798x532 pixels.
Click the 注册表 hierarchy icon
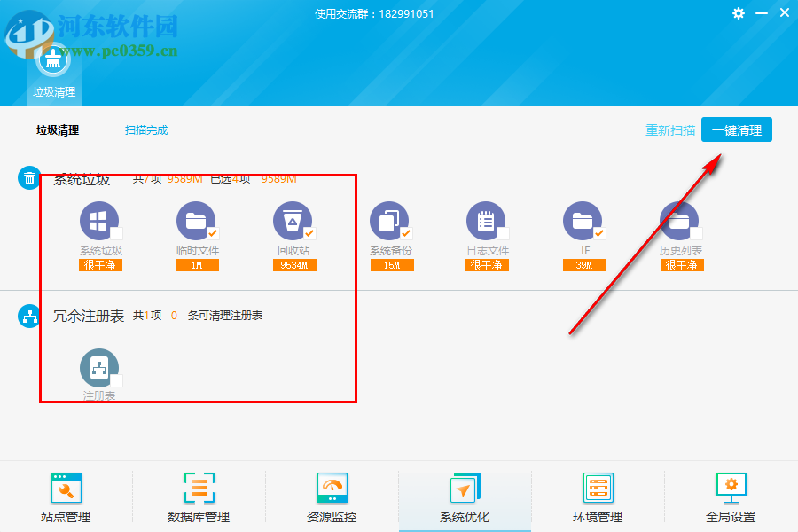point(98,368)
